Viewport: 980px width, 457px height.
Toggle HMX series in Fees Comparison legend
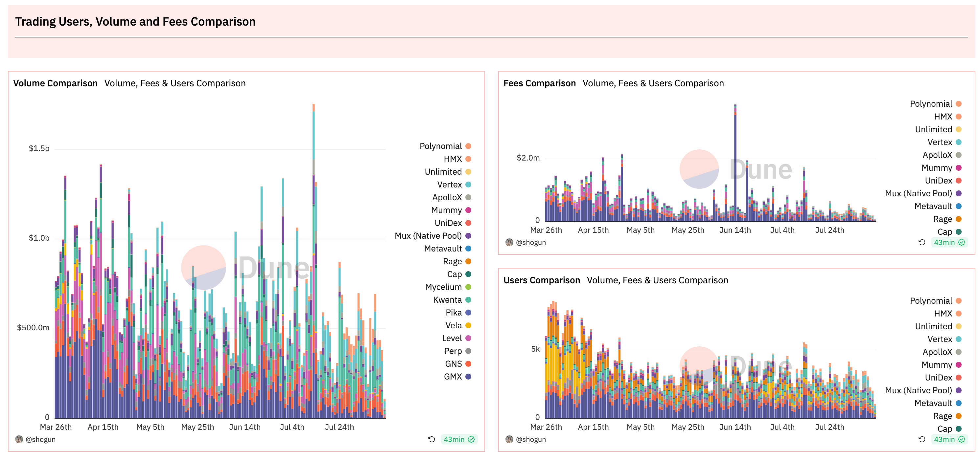click(948, 117)
